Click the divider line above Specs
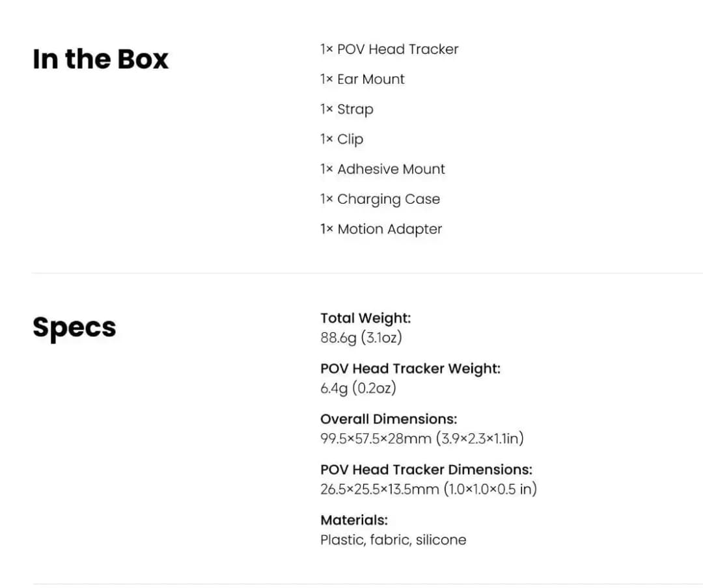Screen dimensions: 703x588 tap(367, 273)
